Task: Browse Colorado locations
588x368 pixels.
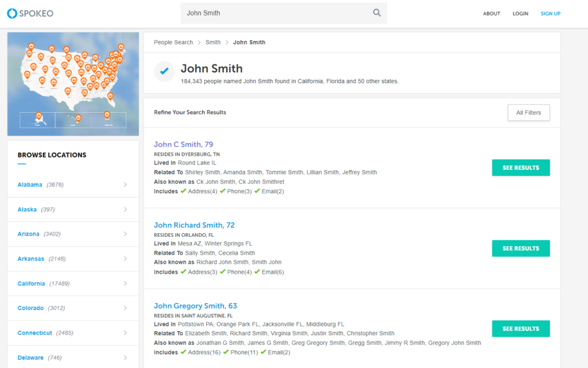Action: pos(31,308)
